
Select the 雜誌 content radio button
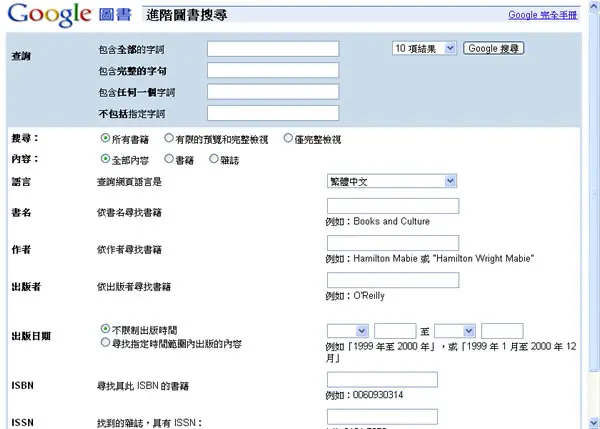click(214, 158)
